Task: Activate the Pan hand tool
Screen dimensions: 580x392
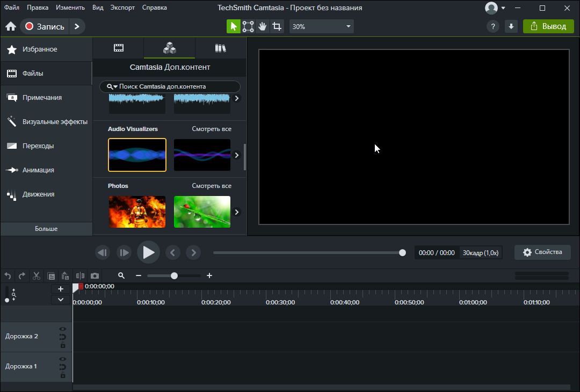Action: coord(262,26)
